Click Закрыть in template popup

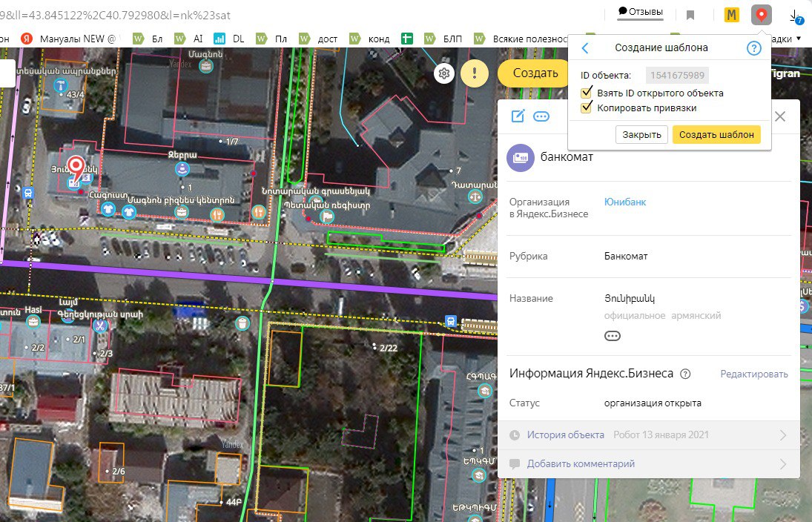(x=641, y=135)
